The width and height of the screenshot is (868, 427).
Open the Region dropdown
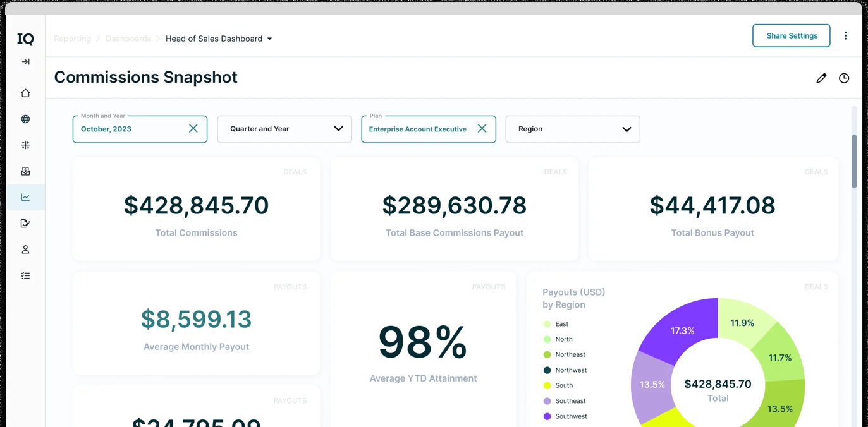coord(573,129)
